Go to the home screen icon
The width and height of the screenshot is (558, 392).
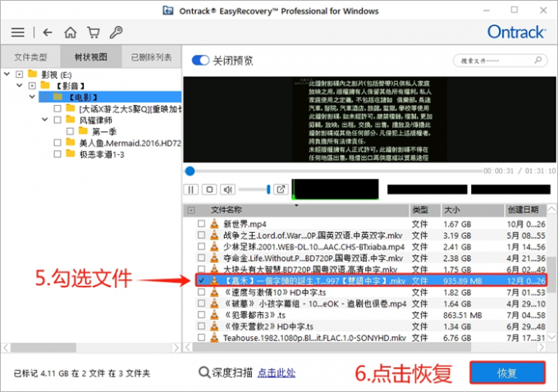pyautogui.click(x=71, y=33)
